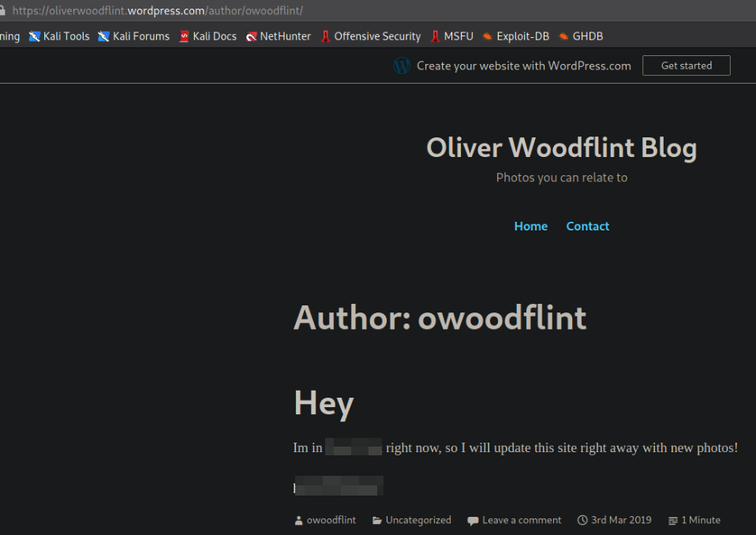Viewport: 756px width, 535px height.
Task: Go to the Contact menu item
Action: coord(587,226)
